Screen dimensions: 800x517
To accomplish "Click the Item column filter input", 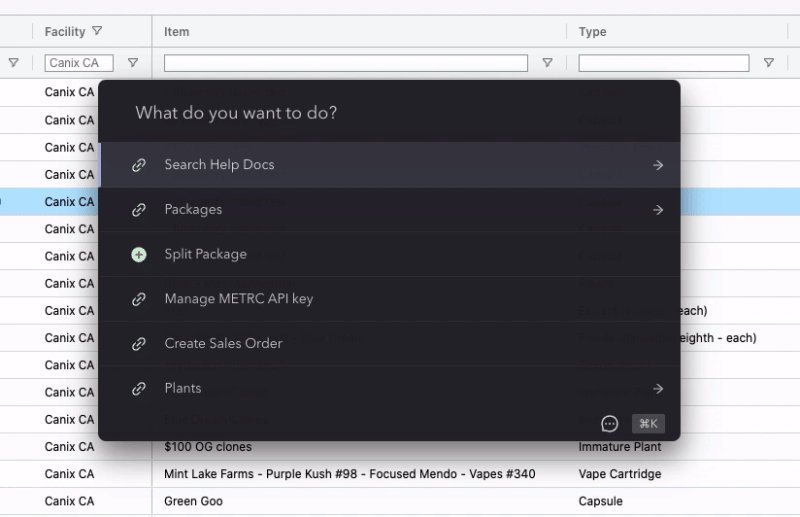I will [x=346, y=63].
